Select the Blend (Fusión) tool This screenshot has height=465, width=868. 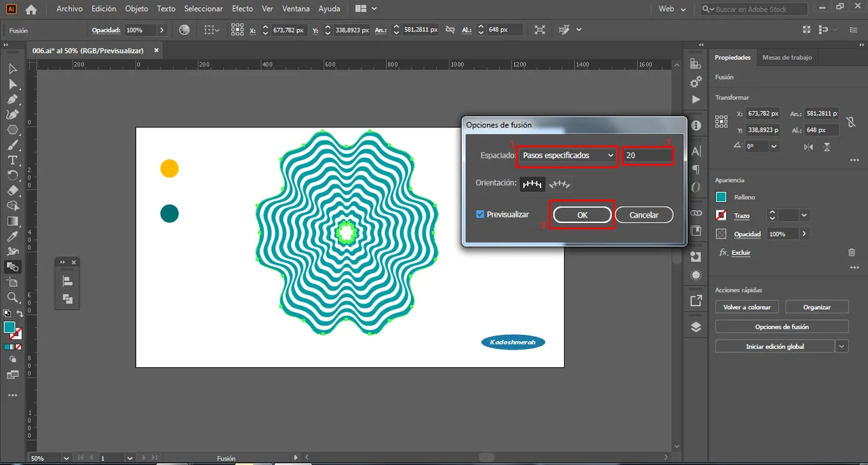(12, 266)
